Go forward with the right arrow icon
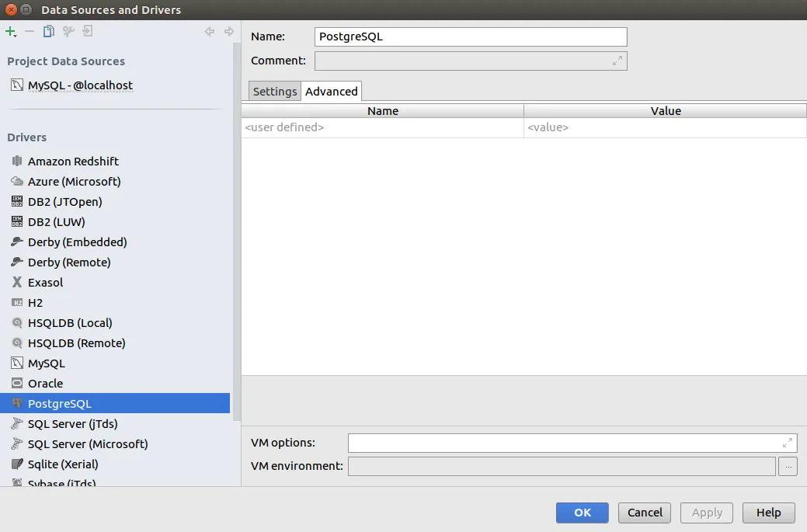 tap(229, 31)
